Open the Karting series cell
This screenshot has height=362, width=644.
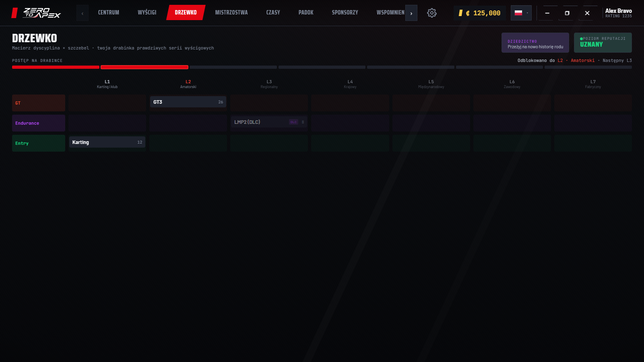[x=107, y=142]
